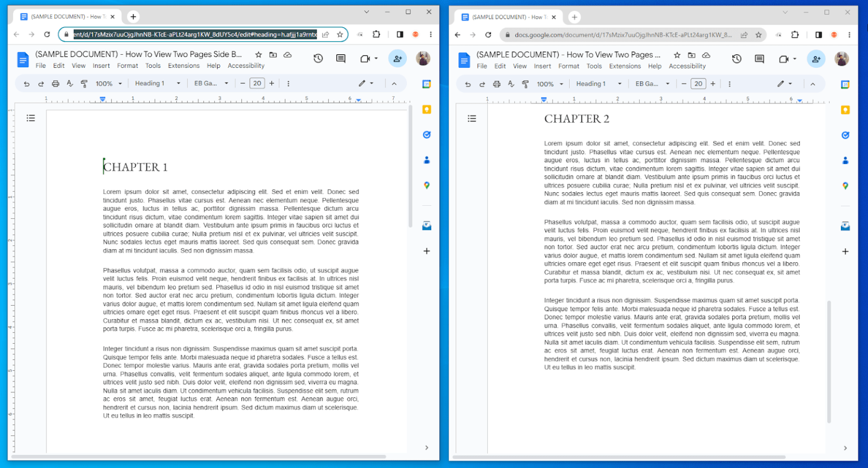Star the document in left window
The height and width of the screenshot is (468, 868).
(258, 55)
